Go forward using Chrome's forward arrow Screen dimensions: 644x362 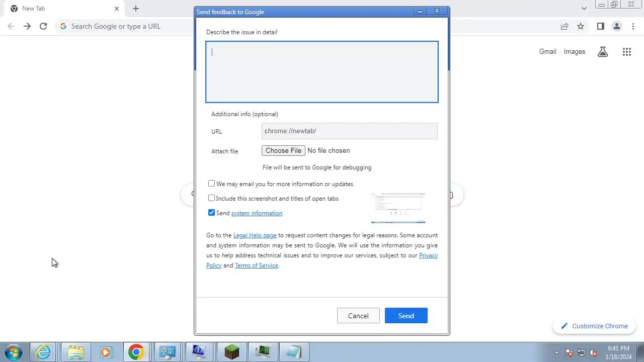pyautogui.click(x=27, y=26)
